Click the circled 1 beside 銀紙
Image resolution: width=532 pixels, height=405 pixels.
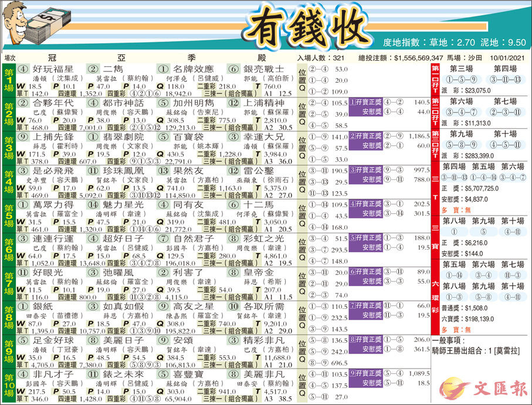23,306
